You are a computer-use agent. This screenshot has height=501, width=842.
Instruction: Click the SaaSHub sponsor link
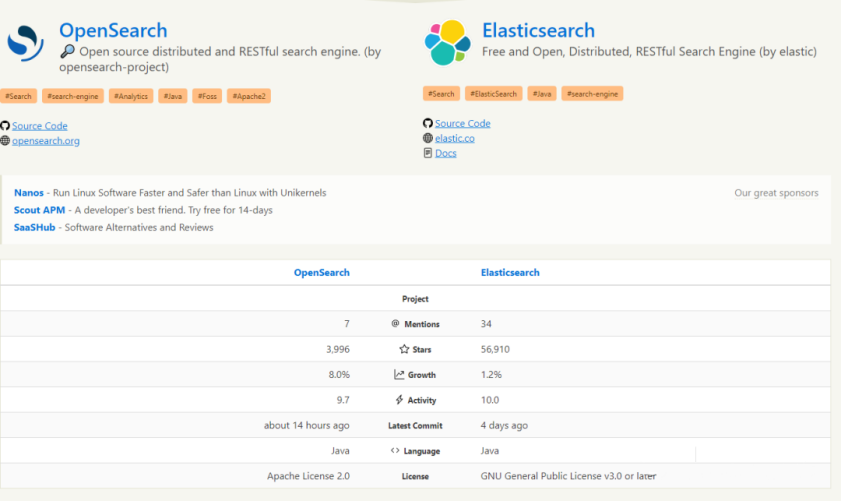pos(34,227)
